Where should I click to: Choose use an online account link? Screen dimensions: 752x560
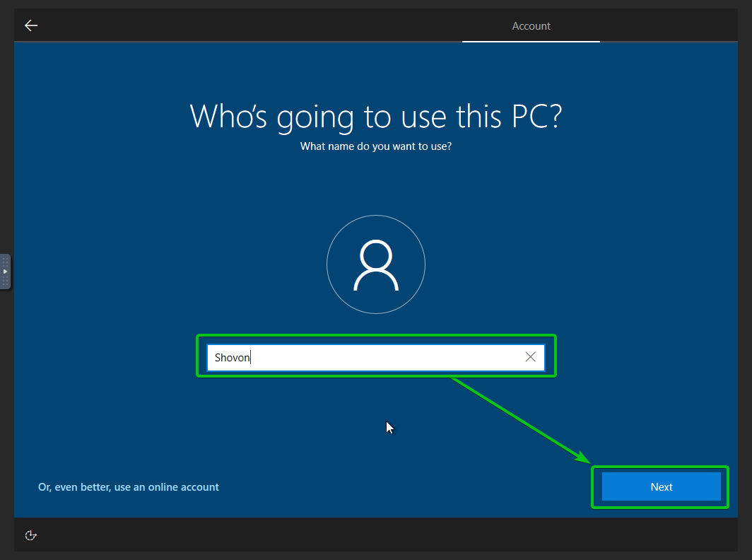(x=129, y=487)
